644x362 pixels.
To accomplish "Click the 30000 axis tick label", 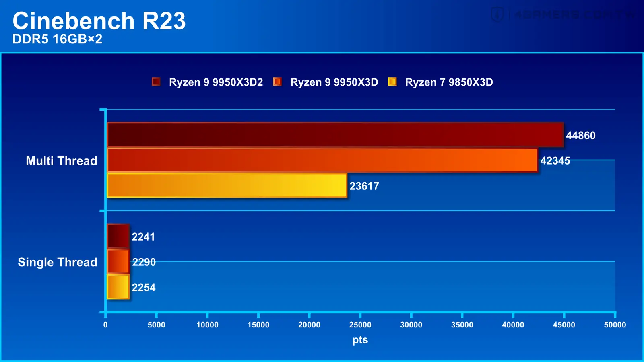I will tap(411, 325).
